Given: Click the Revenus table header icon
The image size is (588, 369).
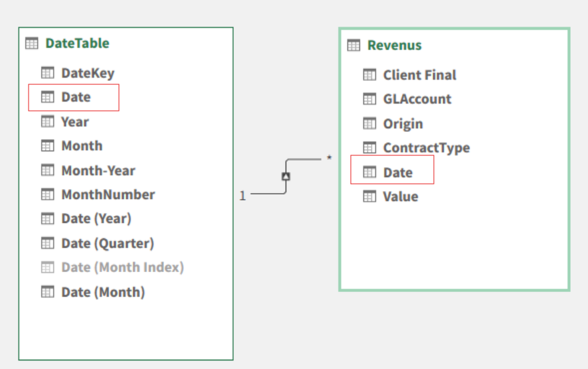Looking at the screenshot, I should pos(353,45).
